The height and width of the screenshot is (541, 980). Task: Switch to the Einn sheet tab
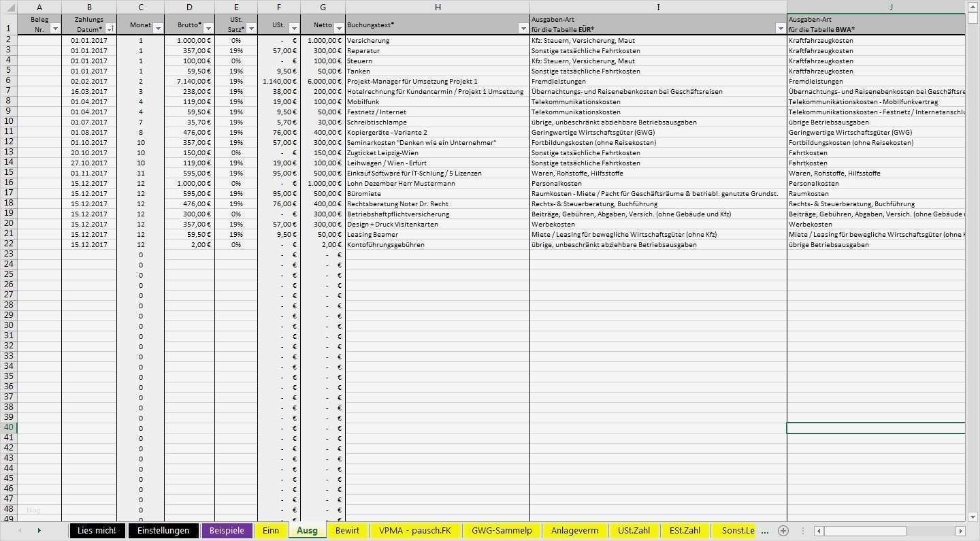click(x=271, y=530)
